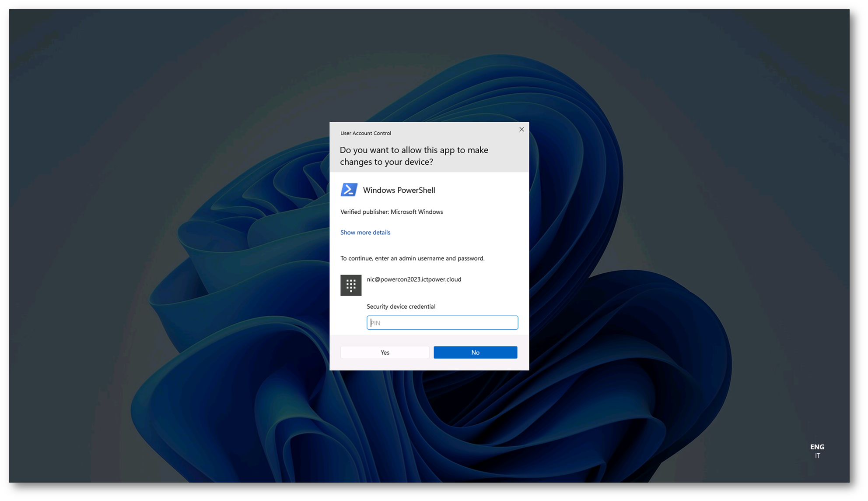Click 'To continue, enter an admin username' text
Screen dimensions: 868x501
[413, 258]
